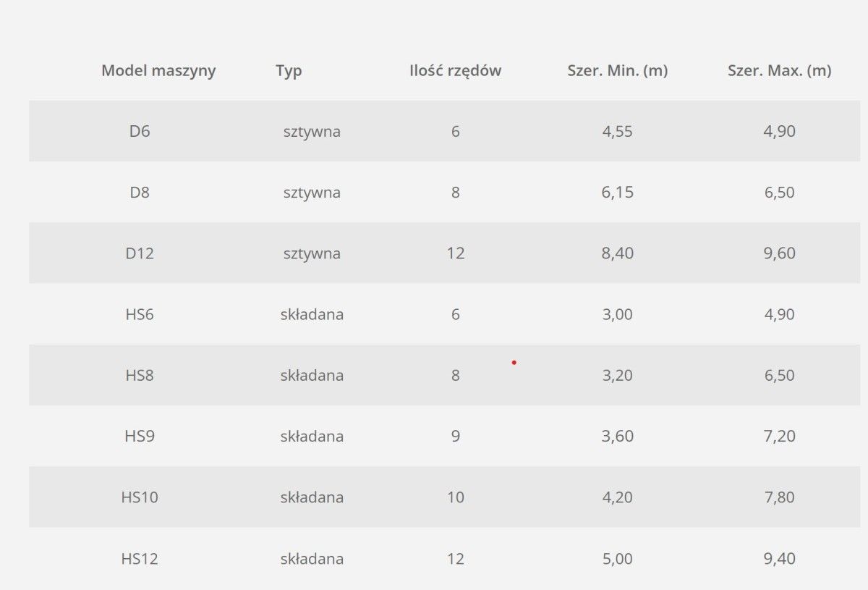Select the D12 model cell
Viewport: 868px width, 590px height.
click(x=140, y=253)
